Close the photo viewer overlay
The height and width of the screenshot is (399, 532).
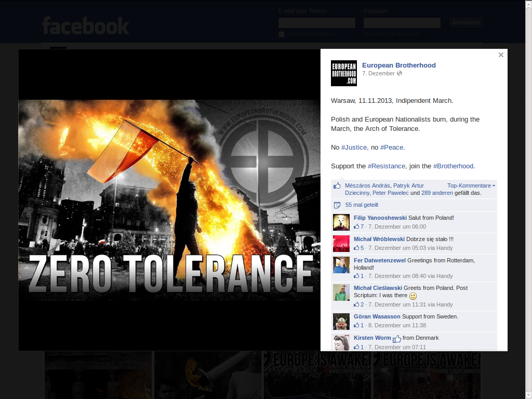pyautogui.click(x=501, y=55)
